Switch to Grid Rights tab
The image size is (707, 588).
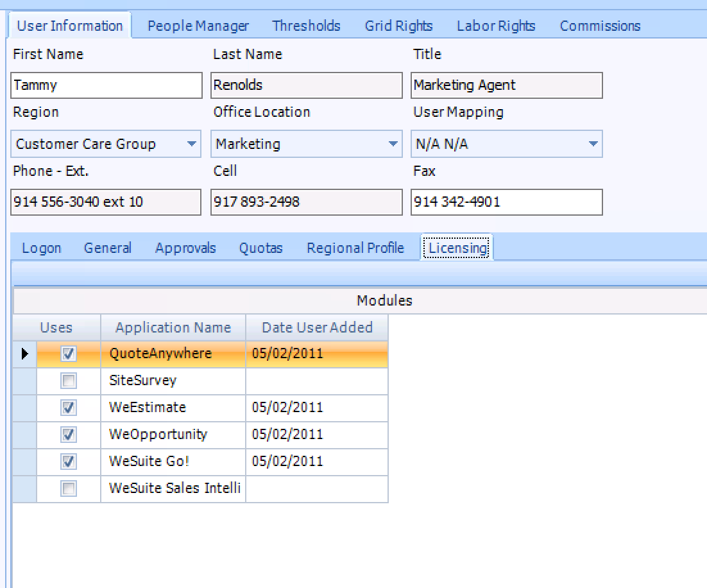398,26
